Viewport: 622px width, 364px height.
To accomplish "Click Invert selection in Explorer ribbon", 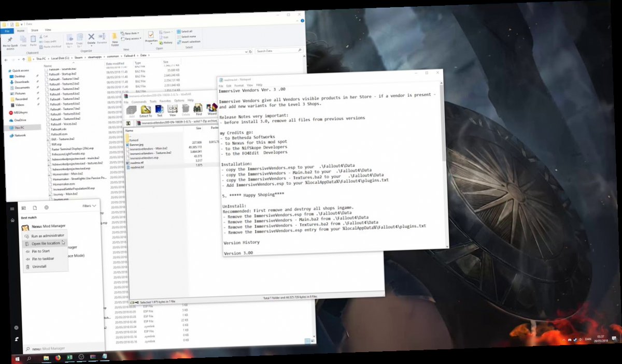I will 189,42.
